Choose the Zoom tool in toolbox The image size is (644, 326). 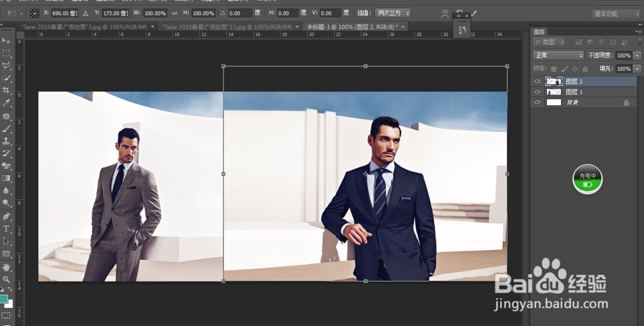pyautogui.click(x=6, y=279)
